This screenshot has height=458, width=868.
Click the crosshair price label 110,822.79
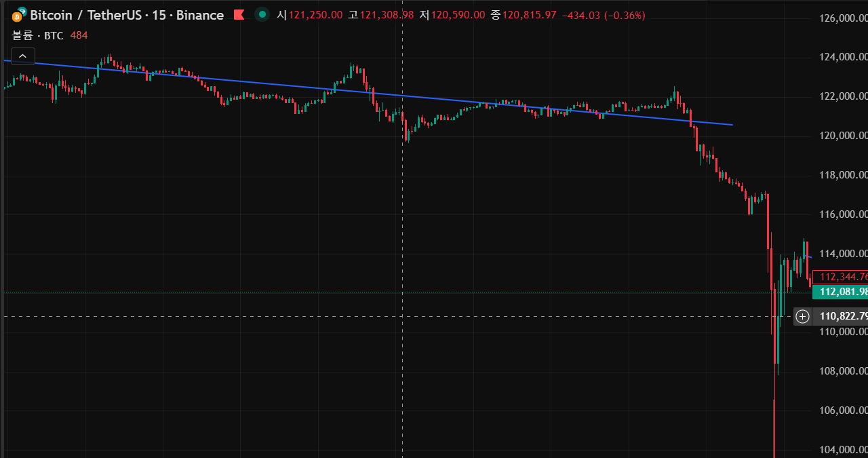click(843, 316)
